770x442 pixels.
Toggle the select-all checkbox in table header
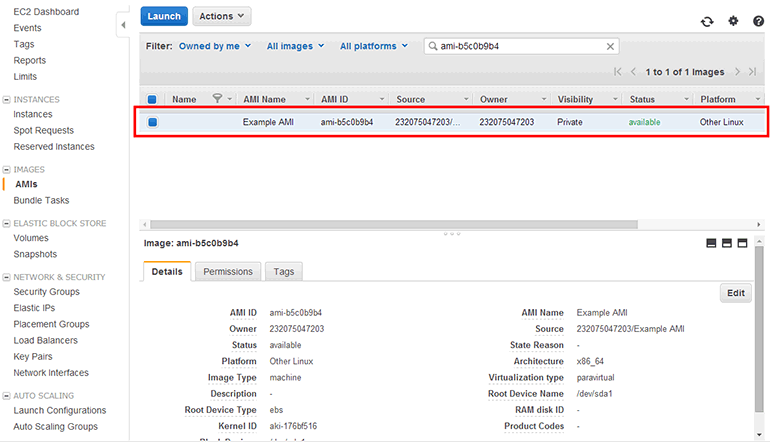click(x=152, y=99)
